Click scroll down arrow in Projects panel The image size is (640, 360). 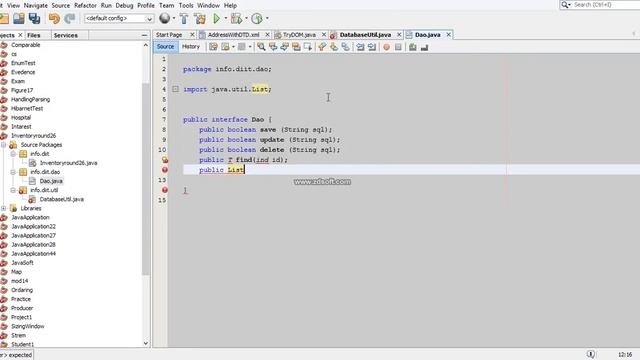(x=146, y=344)
